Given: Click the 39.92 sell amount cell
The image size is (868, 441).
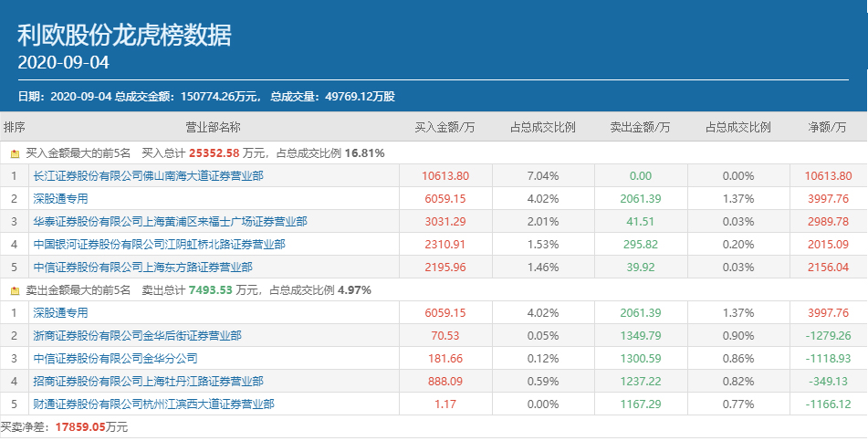Looking at the screenshot, I should pos(641,267).
